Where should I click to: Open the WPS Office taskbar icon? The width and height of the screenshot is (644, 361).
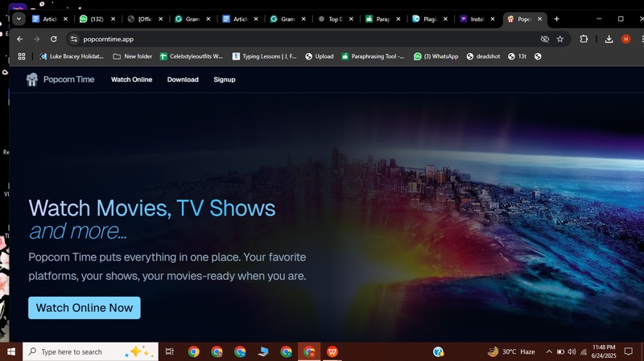point(332,351)
